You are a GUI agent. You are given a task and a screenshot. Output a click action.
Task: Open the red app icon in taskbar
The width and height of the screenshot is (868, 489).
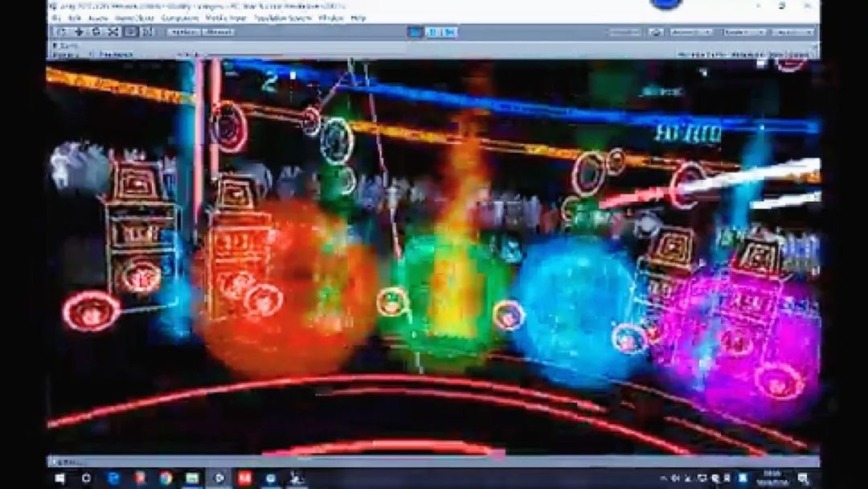pyautogui.click(x=244, y=478)
